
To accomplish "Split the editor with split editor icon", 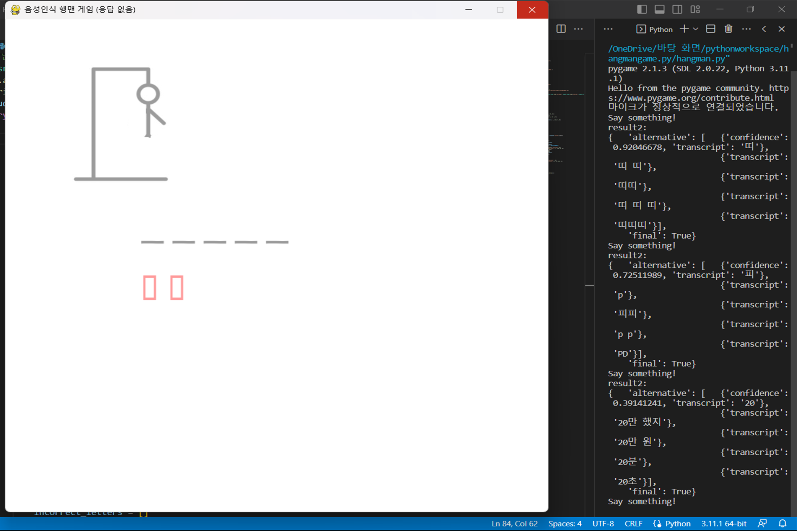I will tap(561, 29).
